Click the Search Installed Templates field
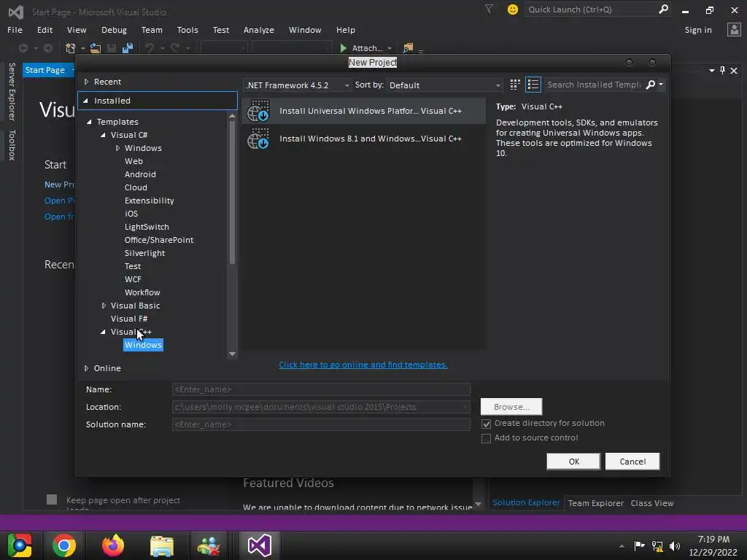Image resolution: width=747 pixels, height=560 pixels. click(x=594, y=85)
